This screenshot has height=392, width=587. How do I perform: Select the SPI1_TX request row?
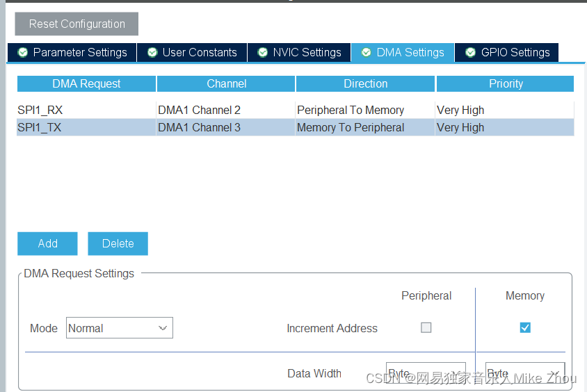(x=296, y=127)
